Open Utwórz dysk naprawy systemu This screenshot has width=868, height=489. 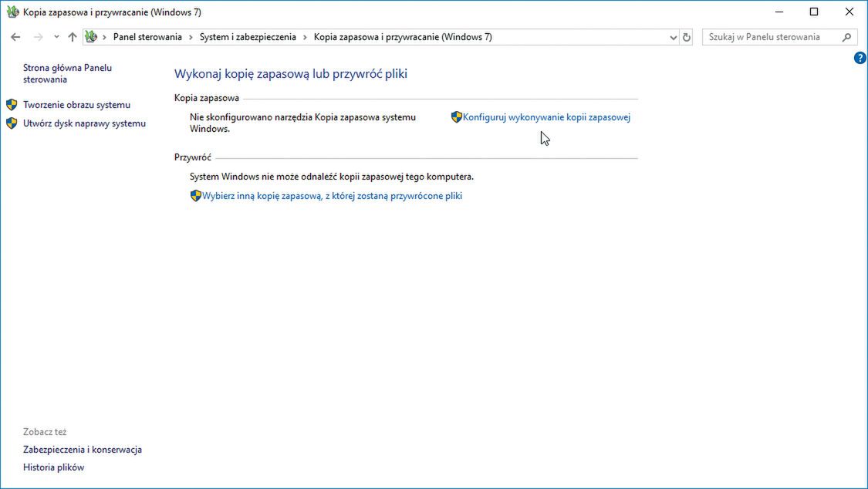click(x=84, y=123)
